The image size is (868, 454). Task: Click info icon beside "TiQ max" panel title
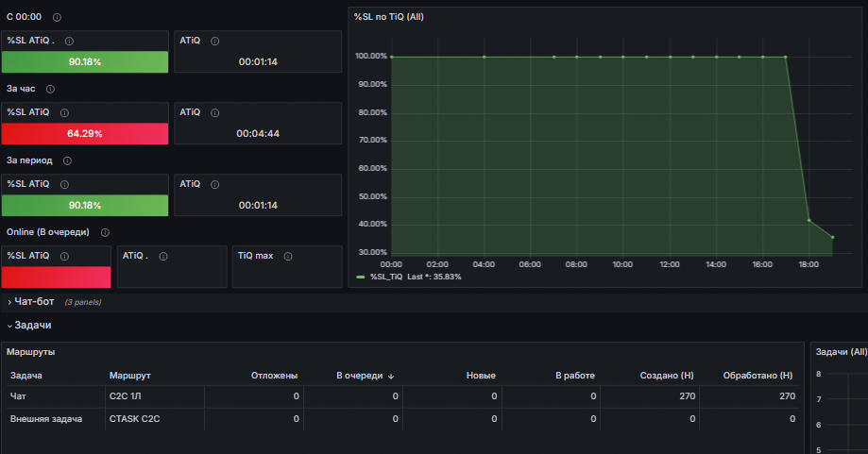(288, 256)
